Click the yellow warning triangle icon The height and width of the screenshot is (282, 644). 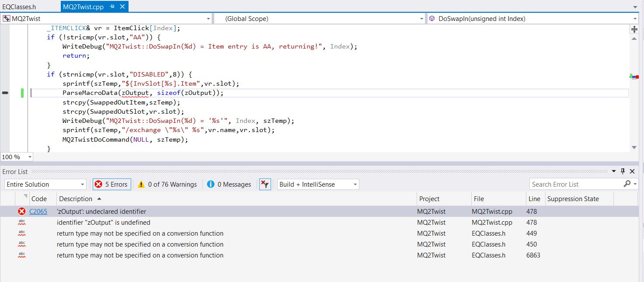pyautogui.click(x=141, y=185)
